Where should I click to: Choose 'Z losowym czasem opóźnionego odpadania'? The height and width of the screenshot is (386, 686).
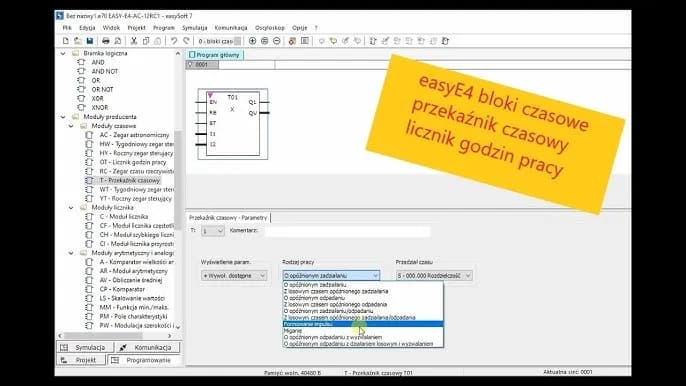click(363, 305)
